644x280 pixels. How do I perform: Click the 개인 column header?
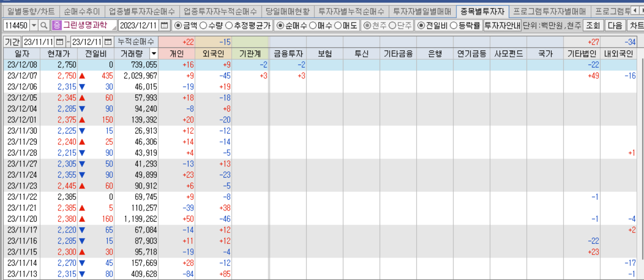(176, 54)
